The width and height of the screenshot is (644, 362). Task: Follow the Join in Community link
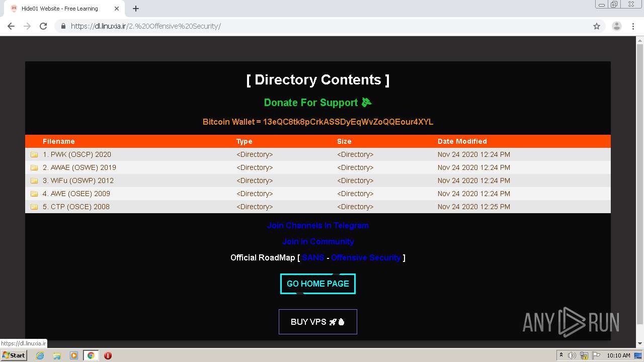click(x=318, y=241)
